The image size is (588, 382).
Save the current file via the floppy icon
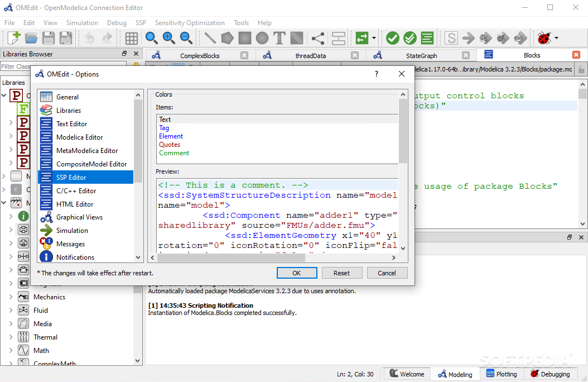(49, 38)
